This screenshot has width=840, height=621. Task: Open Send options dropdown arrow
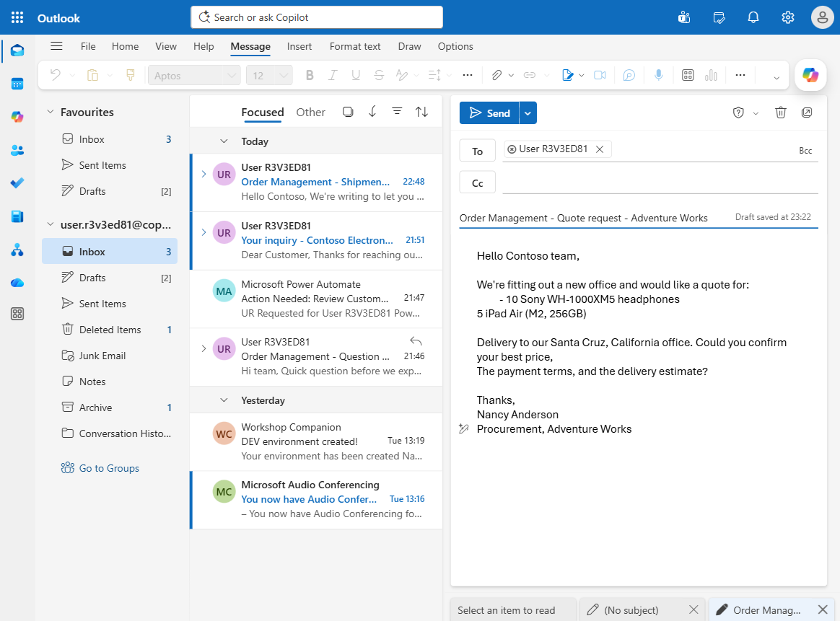click(x=528, y=113)
